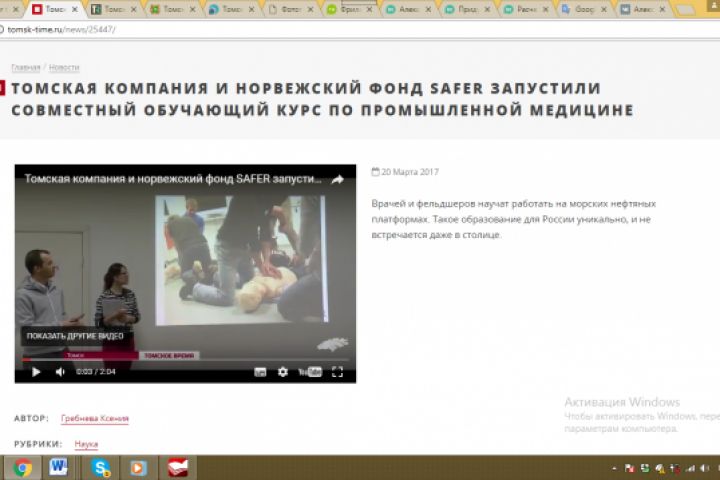Enter fullscreen mode in the video player

(x=338, y=372)
